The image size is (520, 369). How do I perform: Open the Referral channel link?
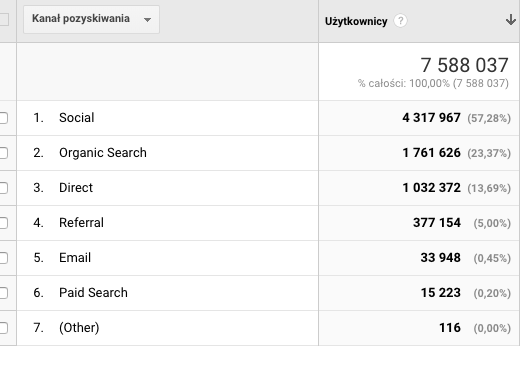[x=81, y=223]
